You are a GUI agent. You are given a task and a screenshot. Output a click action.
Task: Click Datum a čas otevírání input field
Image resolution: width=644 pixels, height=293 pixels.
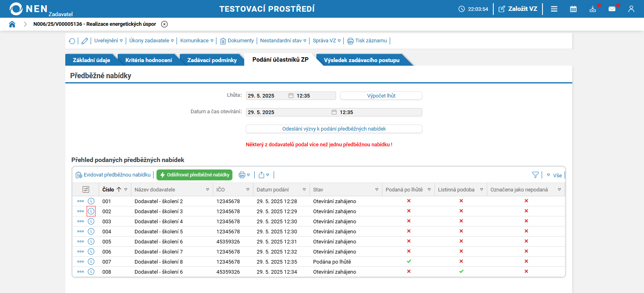[334, 112]
